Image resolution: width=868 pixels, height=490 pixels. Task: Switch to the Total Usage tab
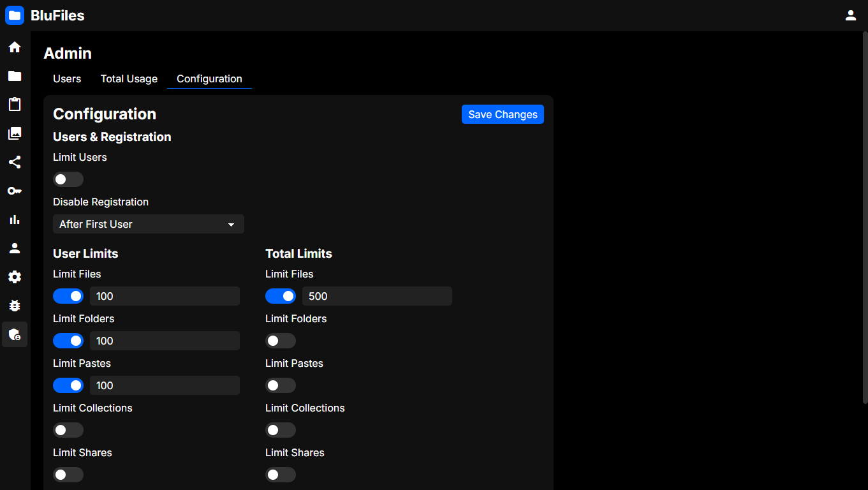(129, 78)
